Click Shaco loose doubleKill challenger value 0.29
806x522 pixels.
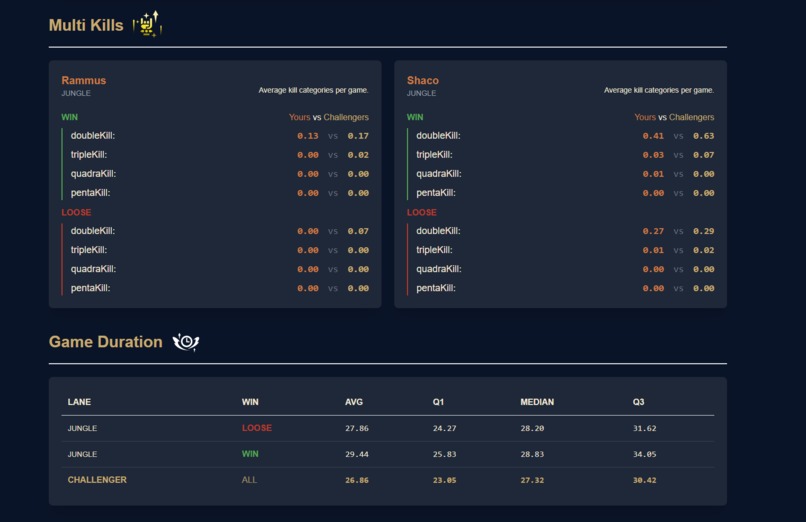pyautogui.click(x=704, y=231)
